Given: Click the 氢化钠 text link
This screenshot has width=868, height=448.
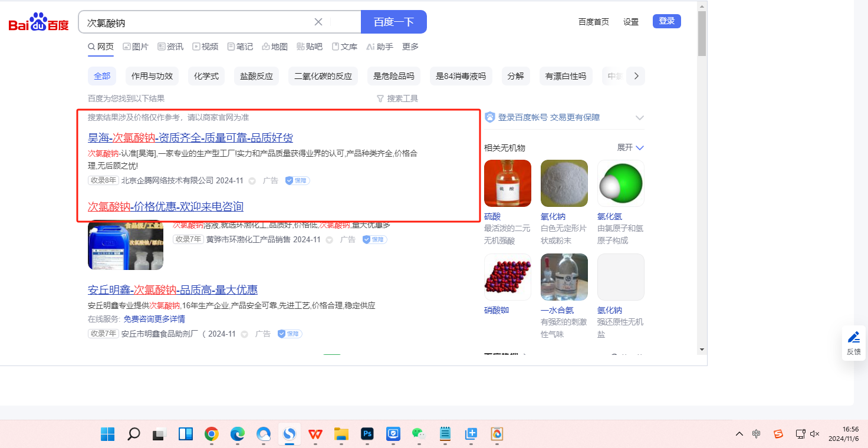Looking at the screenshot, I should 610,310.
